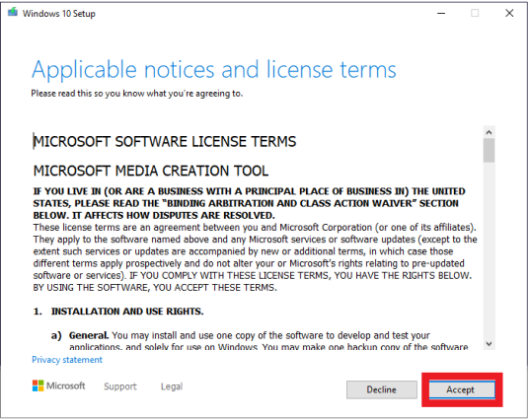Click the 'MICROSOFT SOFTWARE LICENSE TERMS' heading
529x420 pixels.
coord(165,142)
